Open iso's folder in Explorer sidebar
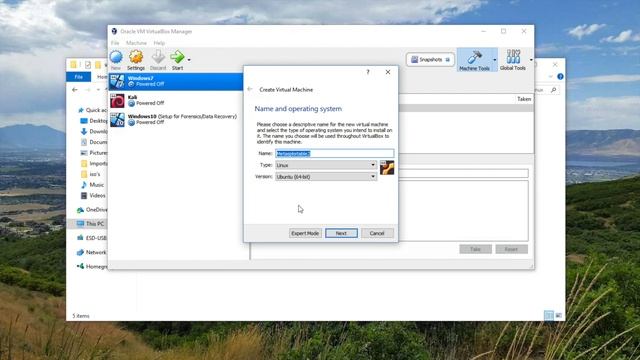This screenshot has height=360, width=640. (x=91, y=174)
